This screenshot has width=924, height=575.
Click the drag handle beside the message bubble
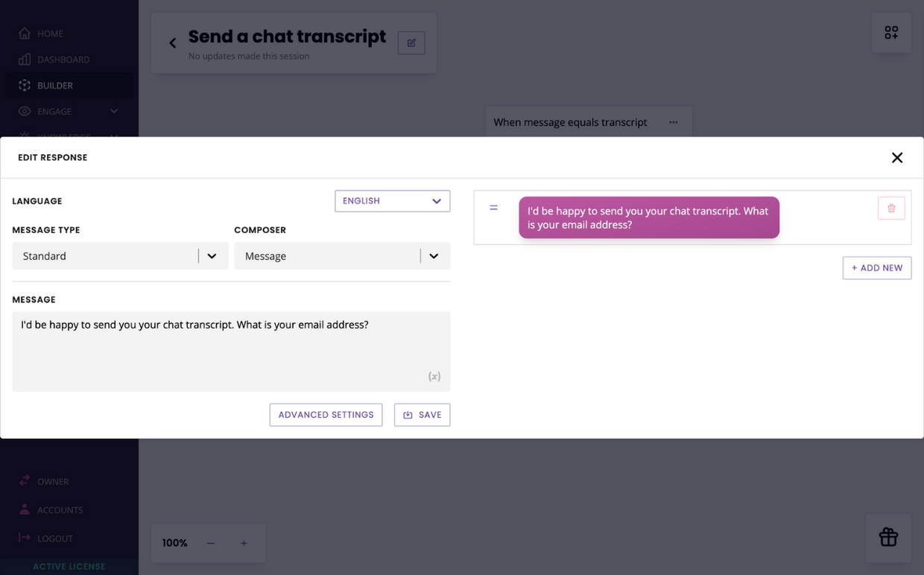(493, 208)
